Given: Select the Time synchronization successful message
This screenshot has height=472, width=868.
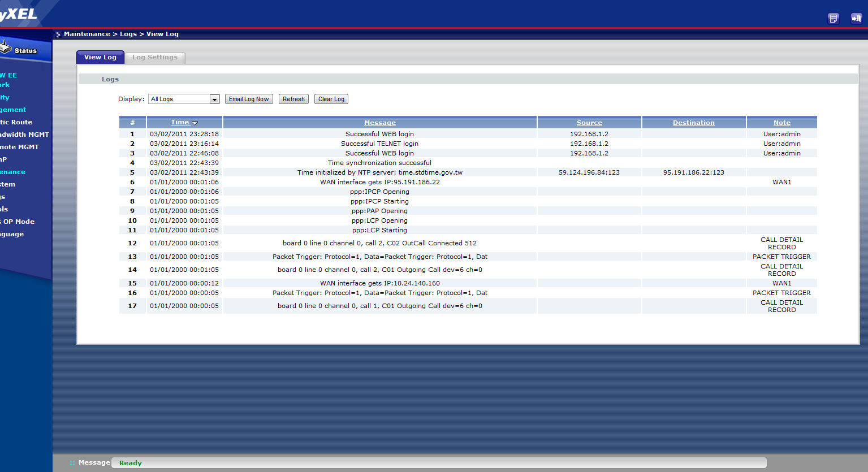Looking at the screenshot, I should coord(379,163).
